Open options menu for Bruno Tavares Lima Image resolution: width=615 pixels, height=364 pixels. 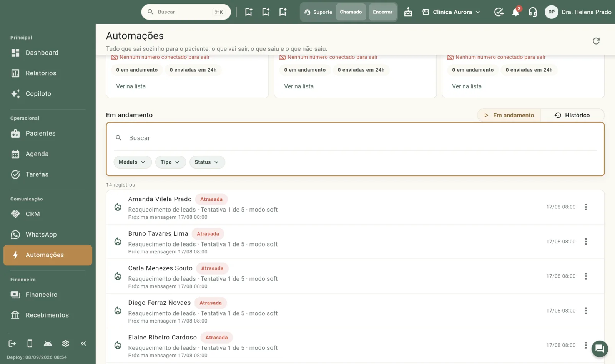(x=586, y=242)
